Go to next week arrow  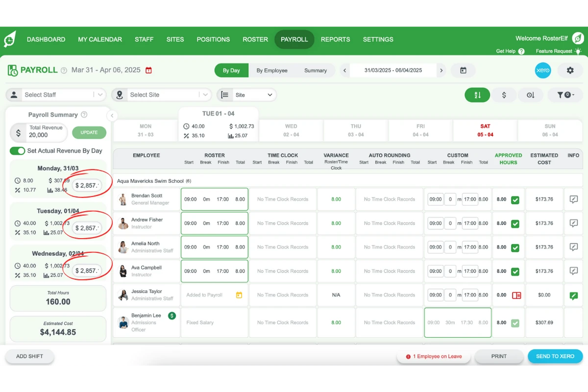coord(441,71)
